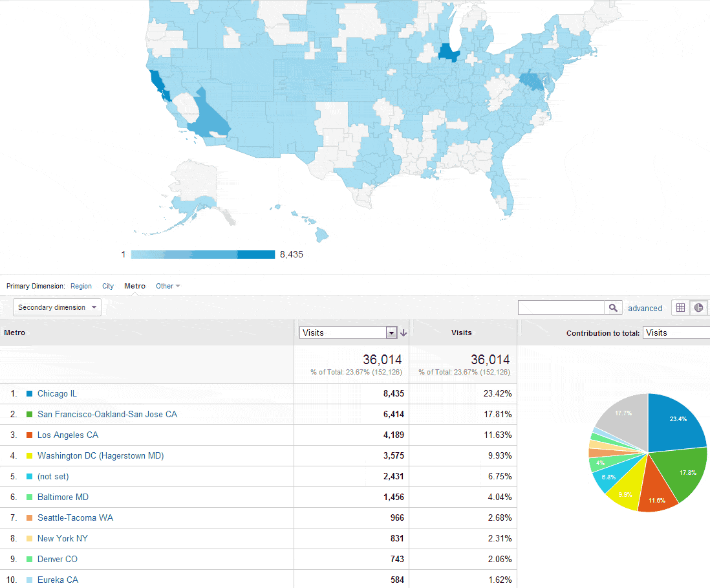Expand the Other primary dimension dropdown
Screen dimensions: 710x588
(x=167, y=286)
